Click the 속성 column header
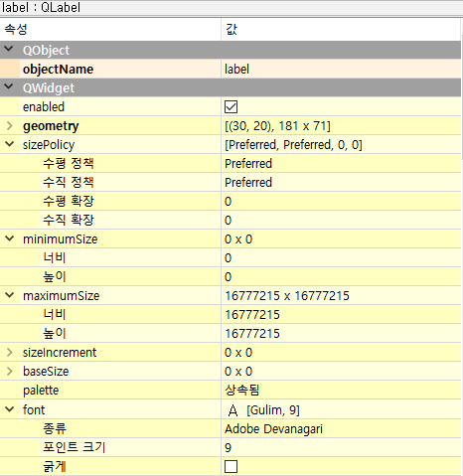The image size is (463, 476). point(110,30)
